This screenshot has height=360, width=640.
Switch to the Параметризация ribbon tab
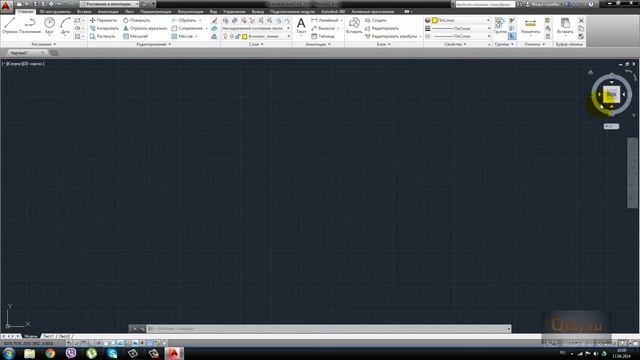click(156, 11)
